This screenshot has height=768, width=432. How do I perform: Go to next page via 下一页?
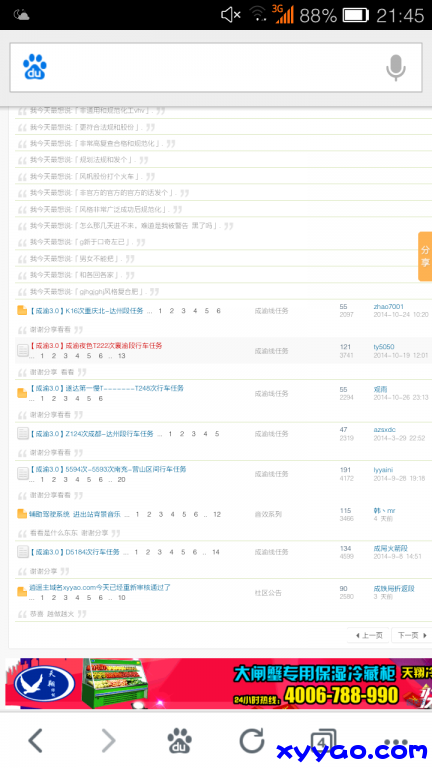point(411,635)
